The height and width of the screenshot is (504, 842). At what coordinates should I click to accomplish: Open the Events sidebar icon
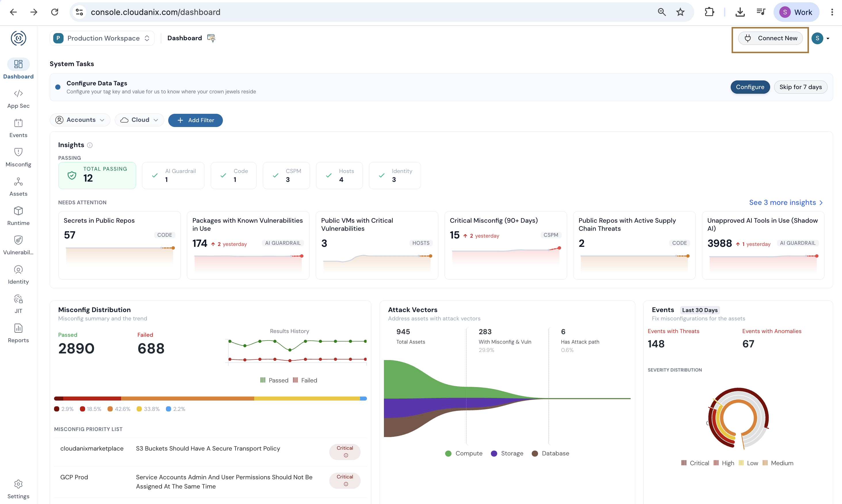18,123
